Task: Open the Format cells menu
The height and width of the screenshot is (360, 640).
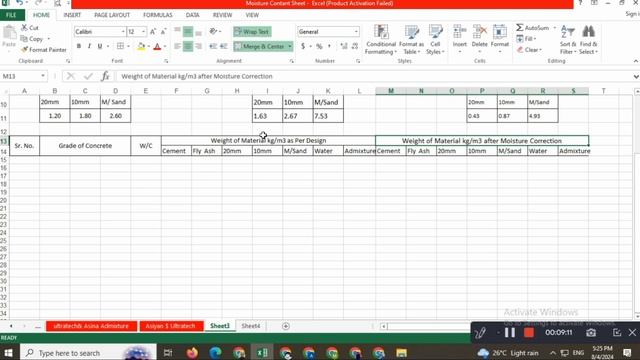Action: [500, 39]
